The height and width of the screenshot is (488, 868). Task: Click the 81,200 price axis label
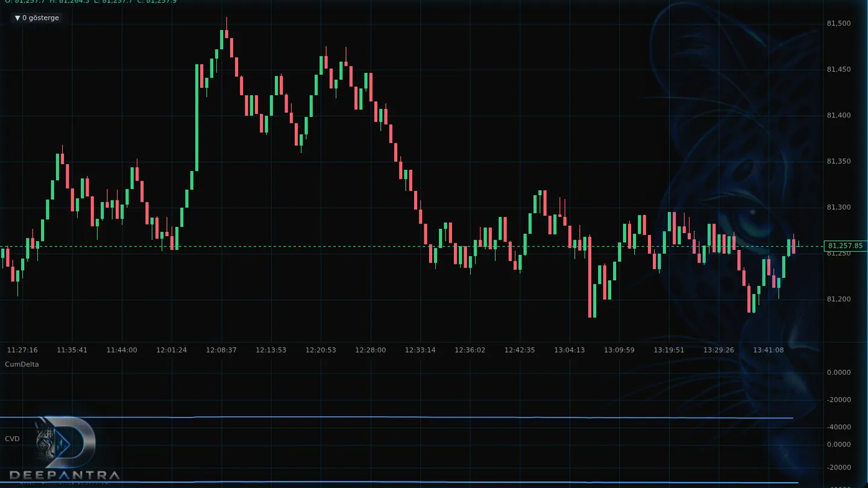pyautogui.click(x=838, y=299)
